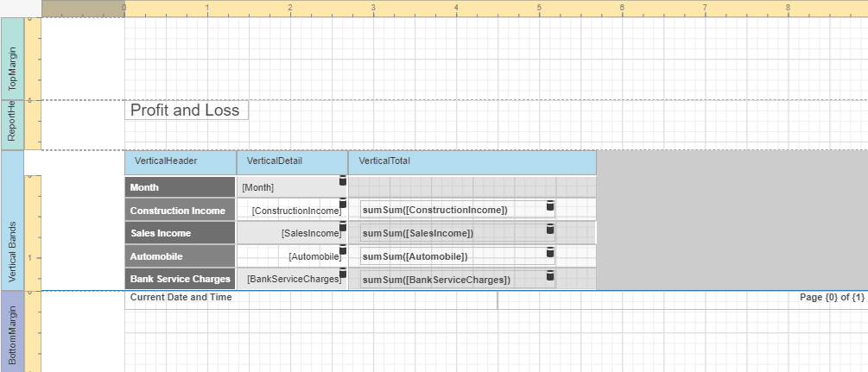Select the Vertical Bands strip on the left
The height and width of the screenshot is (372, 868).
(x=12, y=221)
